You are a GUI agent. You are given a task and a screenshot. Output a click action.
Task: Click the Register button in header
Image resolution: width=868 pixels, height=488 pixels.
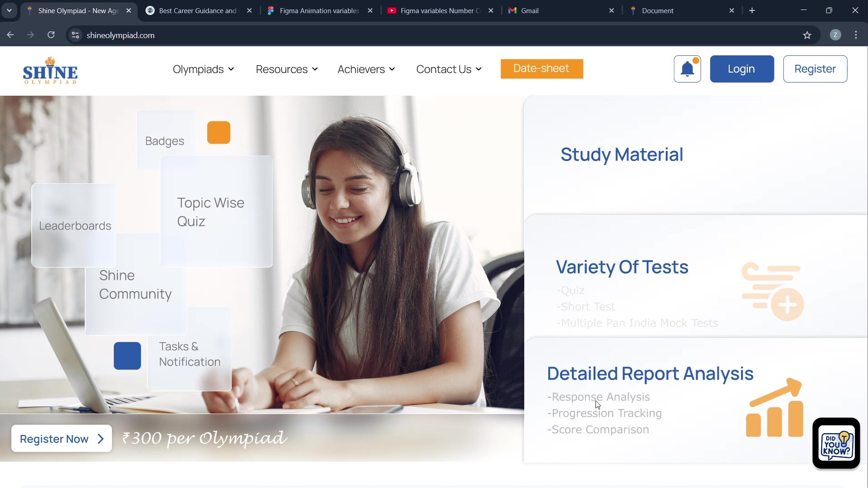pos(815,69)
